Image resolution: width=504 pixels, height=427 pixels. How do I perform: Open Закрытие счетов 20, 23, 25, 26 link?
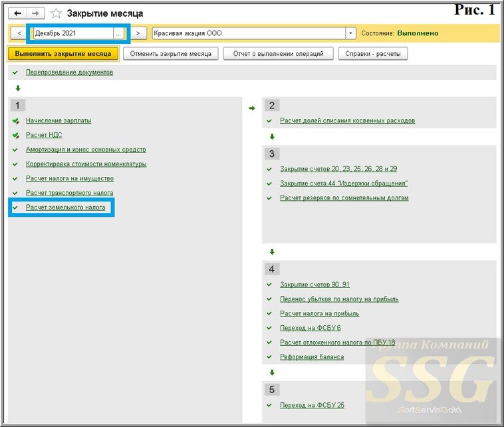click(338, 169)
